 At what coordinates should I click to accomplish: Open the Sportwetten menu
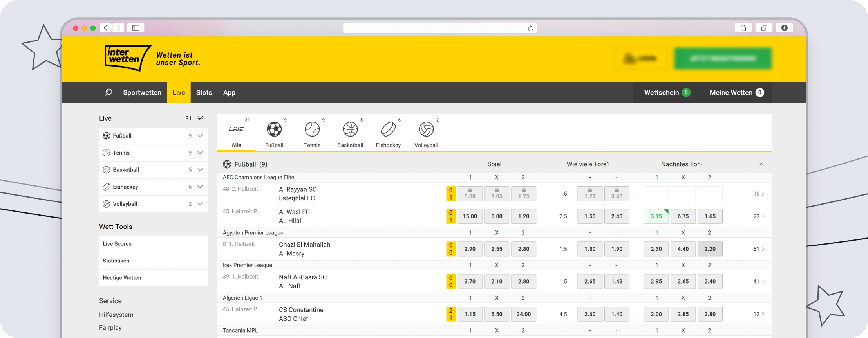coord(142,92)
